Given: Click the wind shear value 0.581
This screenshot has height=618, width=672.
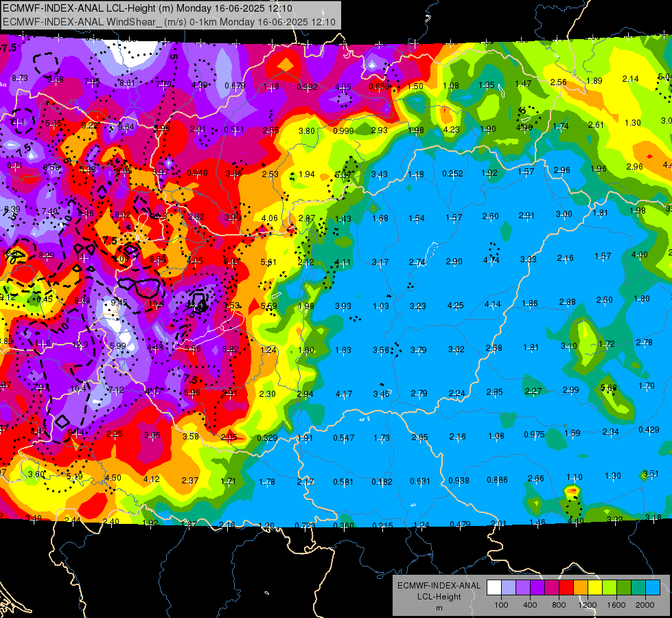Looking at the screenshot, I should point(344,482).
